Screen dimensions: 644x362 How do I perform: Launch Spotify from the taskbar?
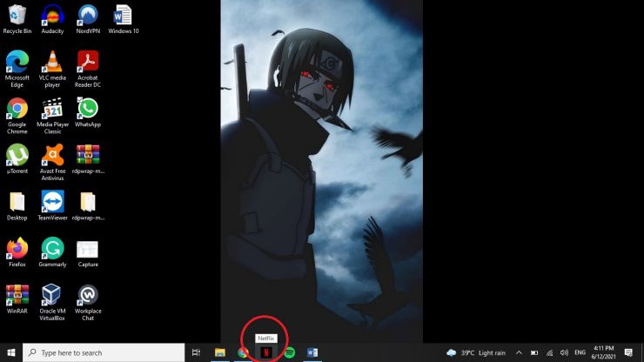pyautogui.click(x=290, y=352)
